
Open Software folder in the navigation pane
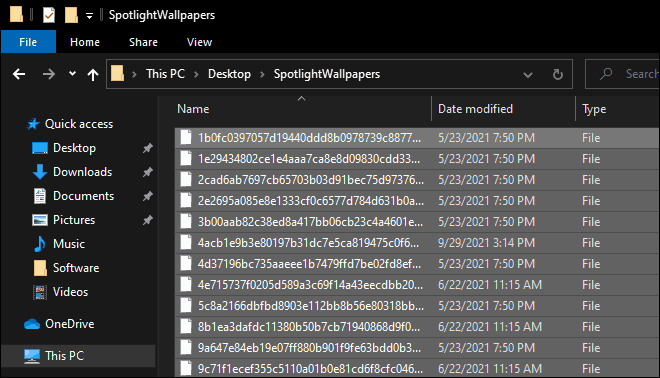(76, 268)
